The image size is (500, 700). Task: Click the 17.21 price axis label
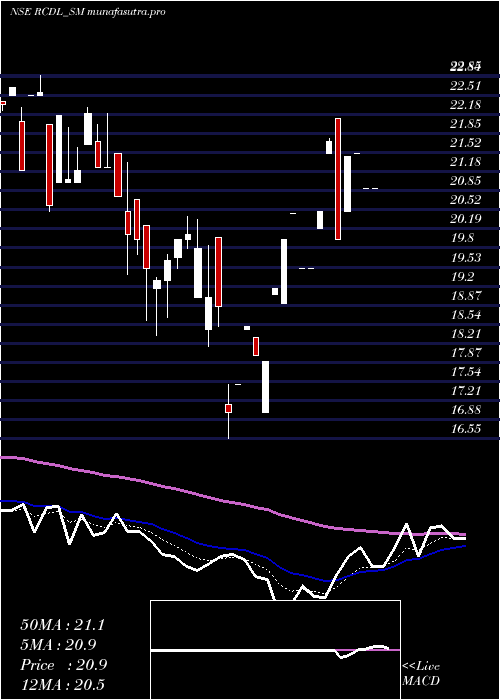pyautogui.click(x=466, y=391)
